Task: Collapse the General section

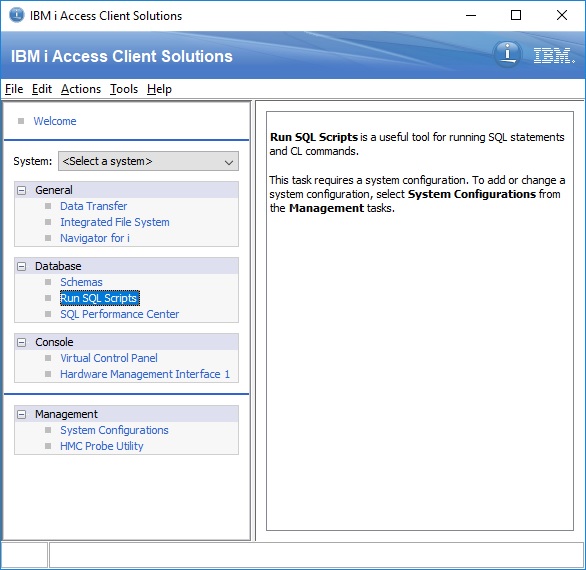Action: pyautogui.click(x=22, y=190)
